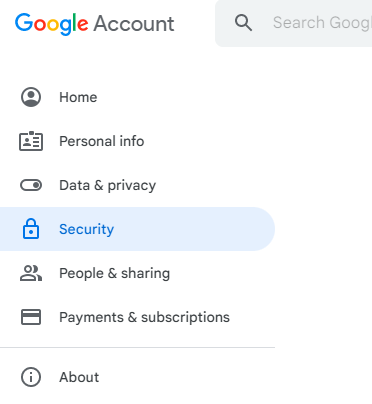Open the About label text
This screenshot has width=372, height=404.
coord(79,377)
